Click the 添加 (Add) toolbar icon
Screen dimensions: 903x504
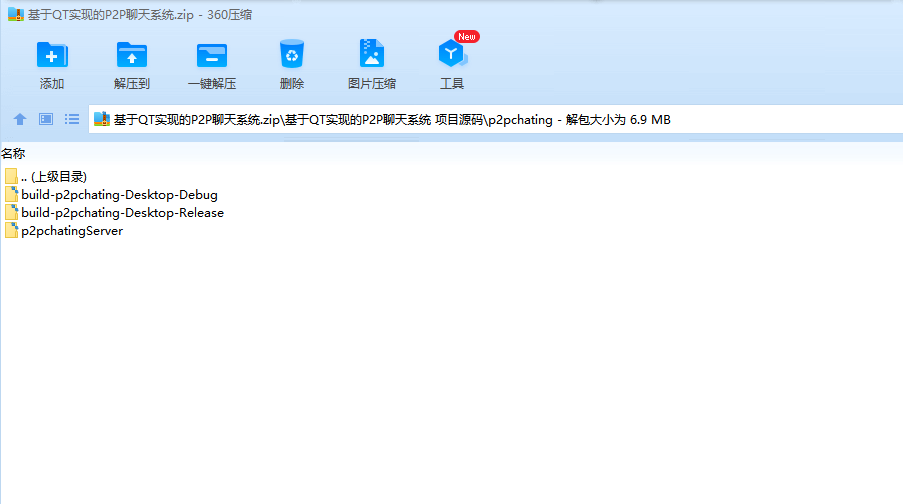click(x=52, y=55)
